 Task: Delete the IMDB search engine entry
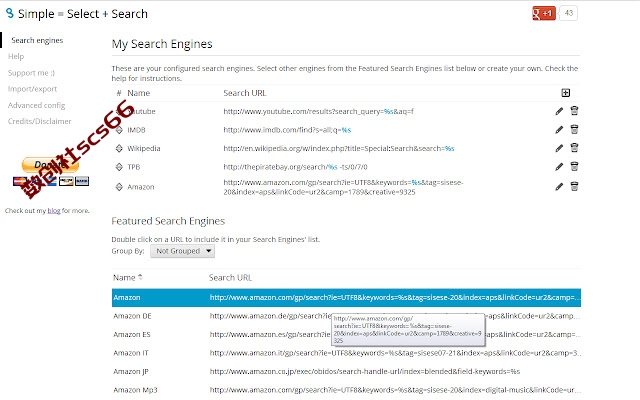tap(574, 129)
